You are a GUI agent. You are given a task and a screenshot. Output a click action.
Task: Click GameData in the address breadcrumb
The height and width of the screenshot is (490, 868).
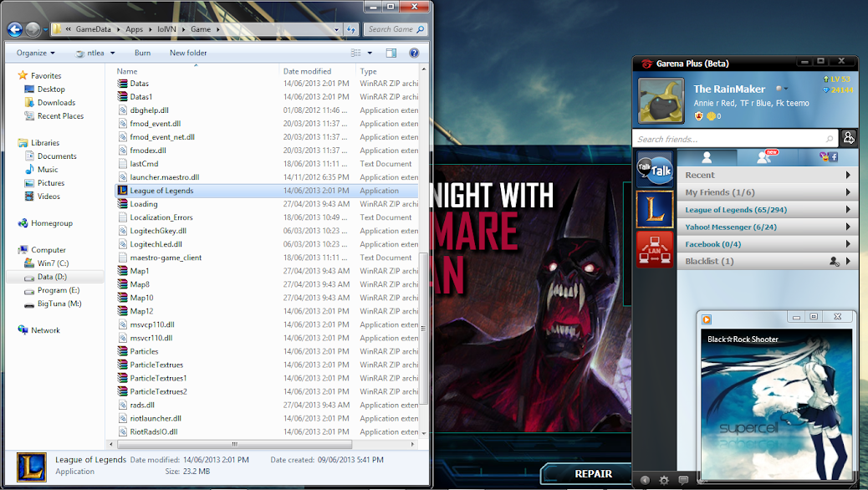[x=93, y=29]
